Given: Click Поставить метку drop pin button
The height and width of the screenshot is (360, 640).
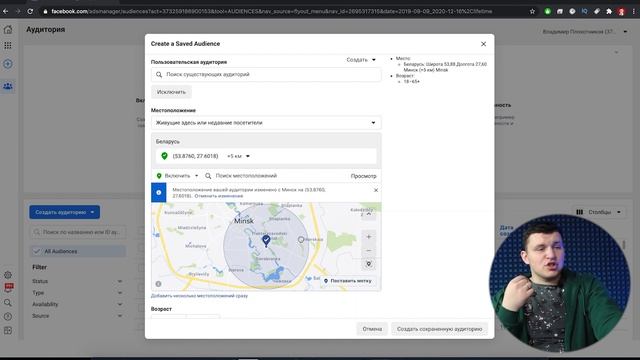Looking at the screenshot, I should point(348,281).
